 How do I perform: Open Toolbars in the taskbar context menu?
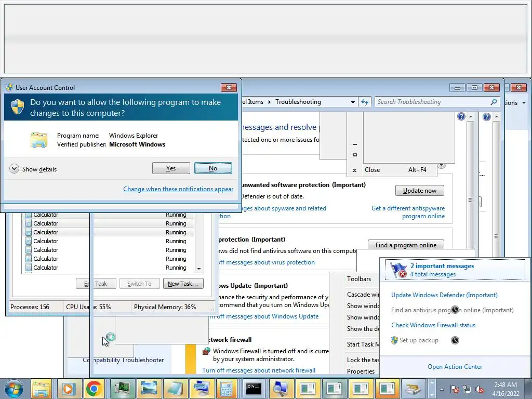(x=359, y=279)
